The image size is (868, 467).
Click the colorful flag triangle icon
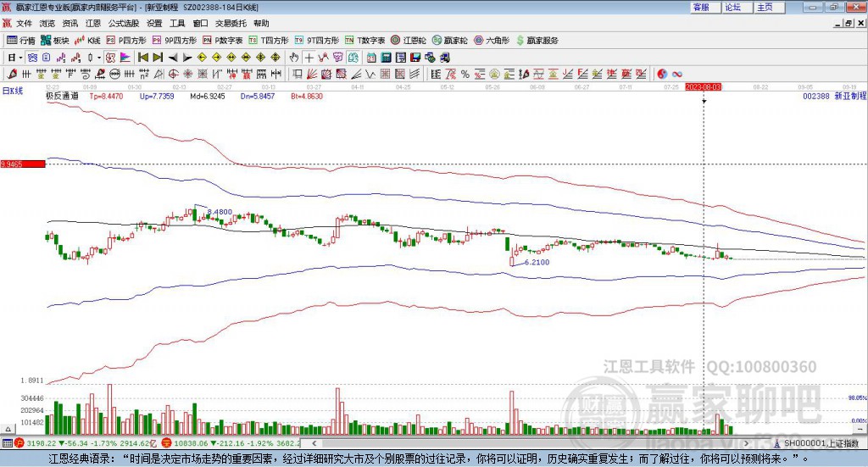click(x=125, y=58)
